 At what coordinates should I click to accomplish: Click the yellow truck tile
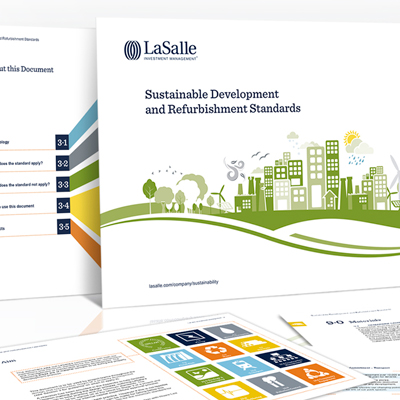click(x=254, y=343)
